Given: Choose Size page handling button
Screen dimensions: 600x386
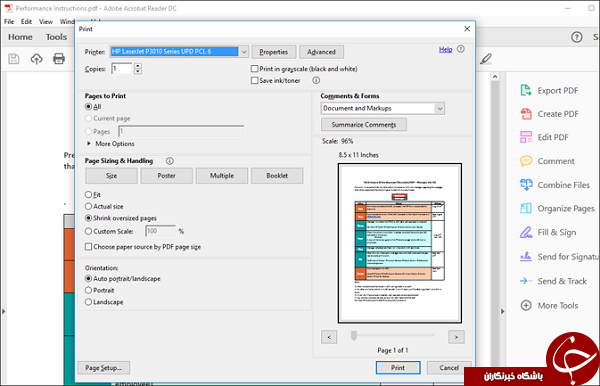Looking at the screenshot, I should pyautogui.click(x=111, y=176).
